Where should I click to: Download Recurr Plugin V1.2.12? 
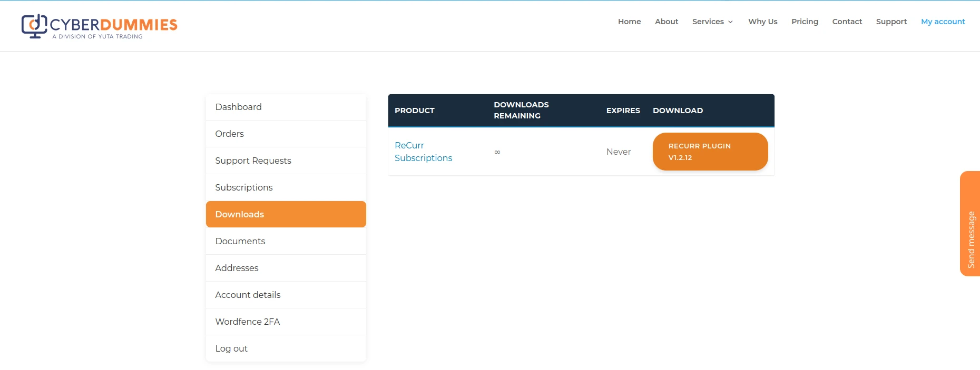click(710, 152)
